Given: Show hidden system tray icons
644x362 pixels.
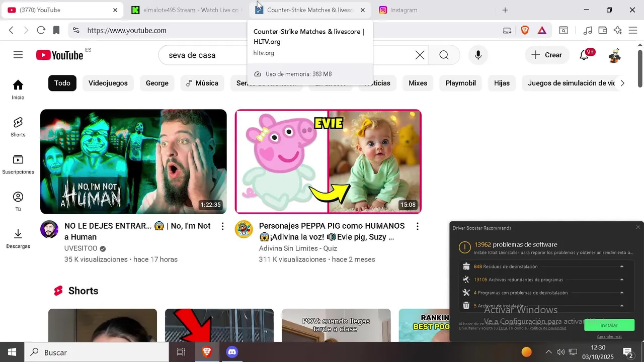Looking at the screenshot, I should pyautogui.click(x=548, y=352).
